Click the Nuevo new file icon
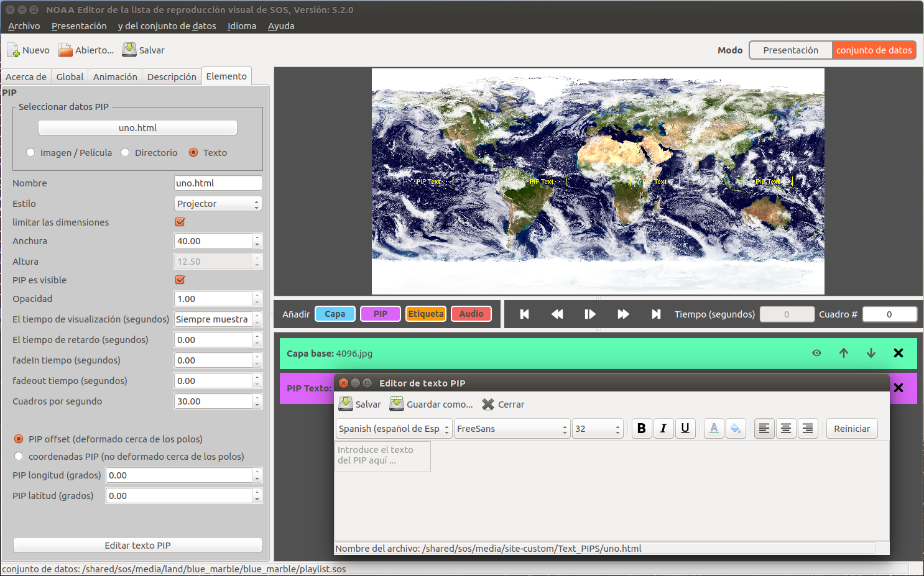This screenshot has height=576, width=924. 13,50
